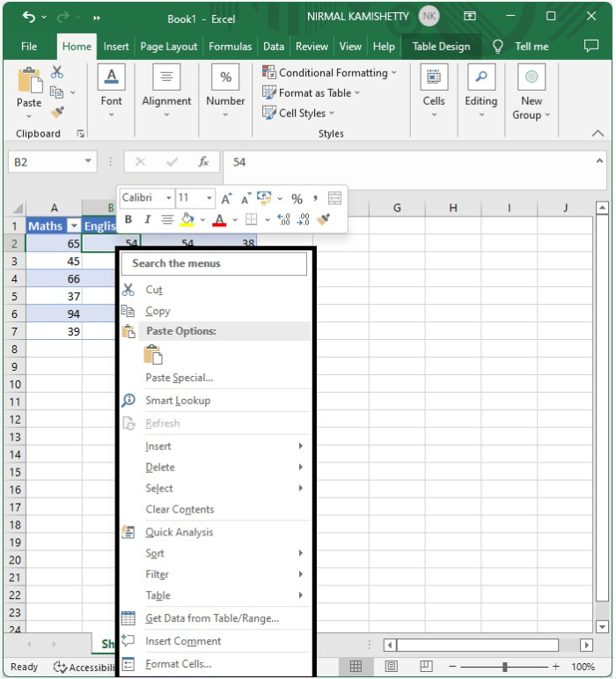
Task: Open the Font group button
Action: [111, 91]
